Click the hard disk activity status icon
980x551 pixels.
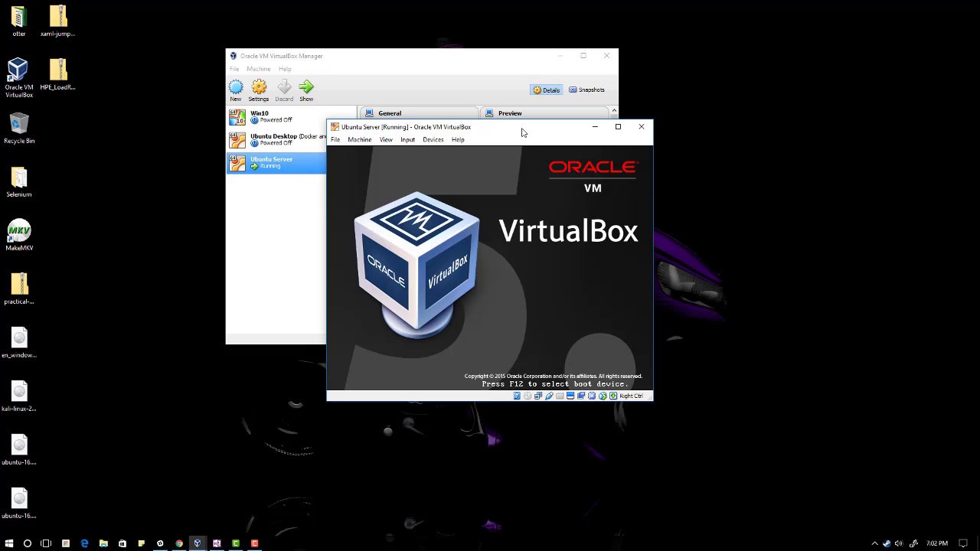coord(517,396)
